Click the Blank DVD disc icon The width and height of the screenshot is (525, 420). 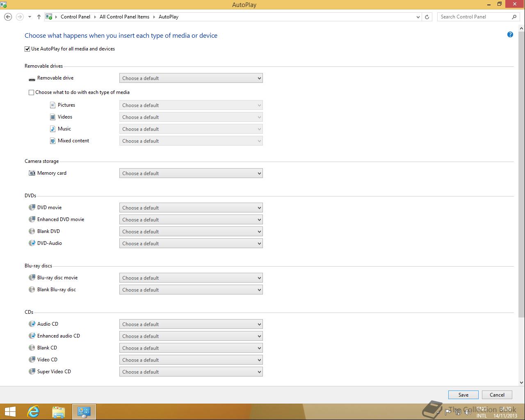32,231
